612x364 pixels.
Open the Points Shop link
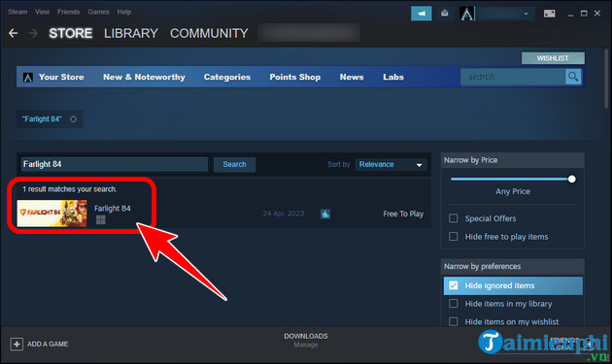point(295,77)
